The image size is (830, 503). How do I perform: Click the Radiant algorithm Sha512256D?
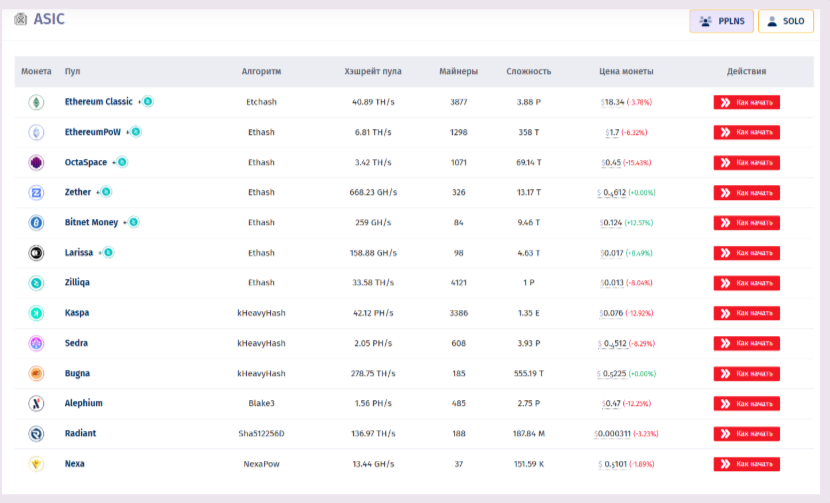click(261, 434)
